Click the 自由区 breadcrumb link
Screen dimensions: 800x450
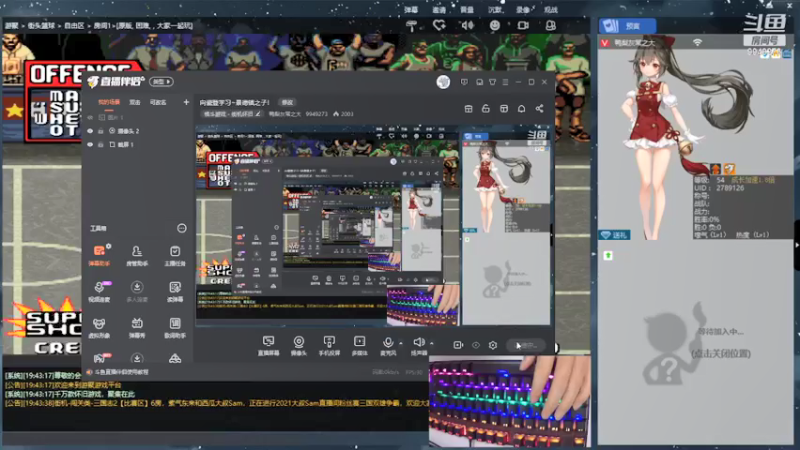[74, 26]
